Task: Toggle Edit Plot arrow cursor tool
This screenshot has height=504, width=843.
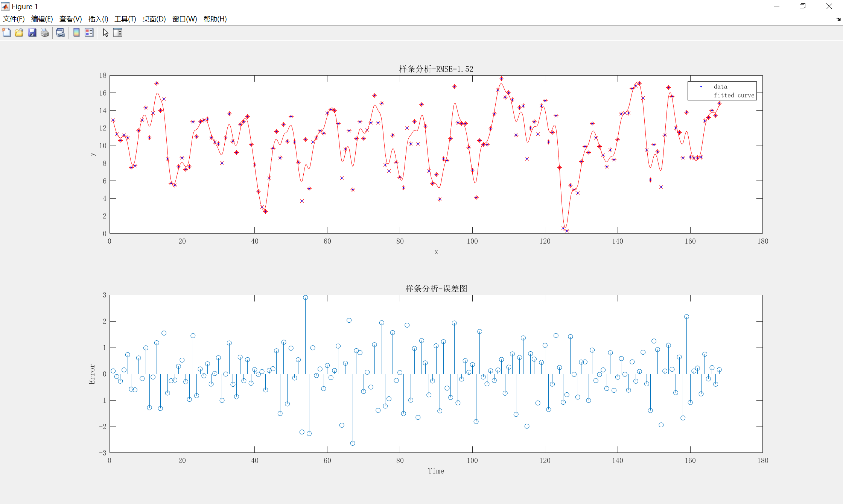Action: pyautogui.click(x=105, y=33)
